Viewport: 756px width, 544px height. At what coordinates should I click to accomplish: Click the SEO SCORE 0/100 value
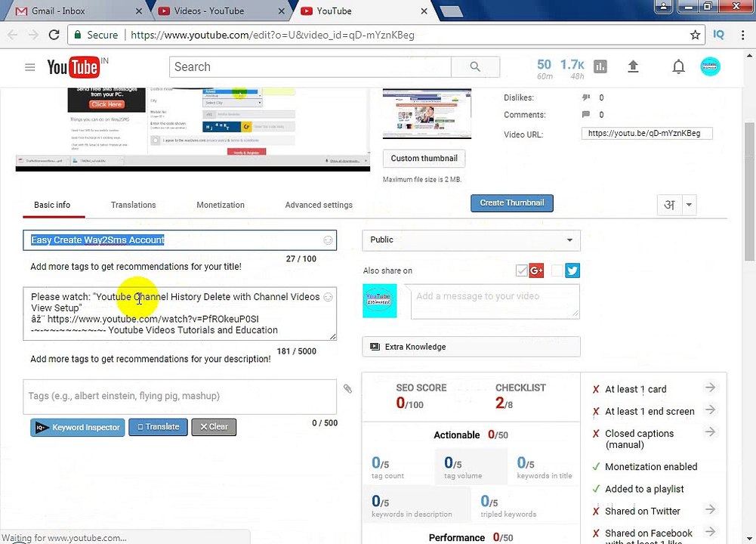[x=410, y=403]
